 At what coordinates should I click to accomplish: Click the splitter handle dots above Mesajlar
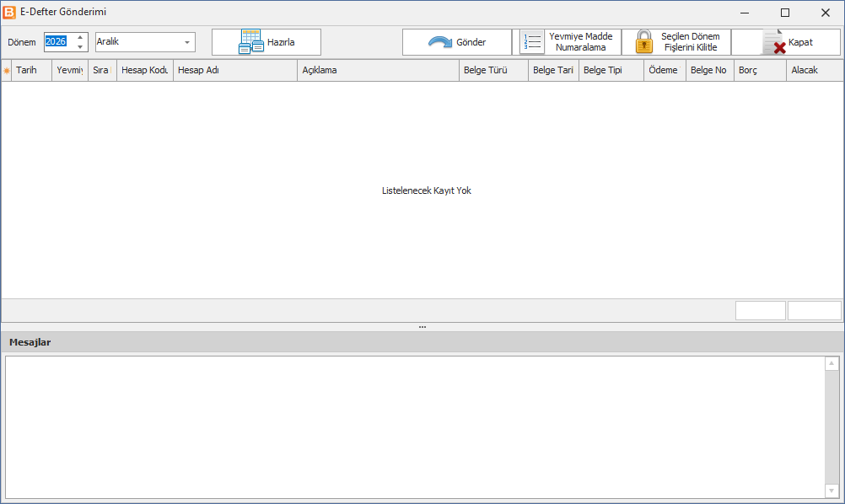(x=422, y=327)
